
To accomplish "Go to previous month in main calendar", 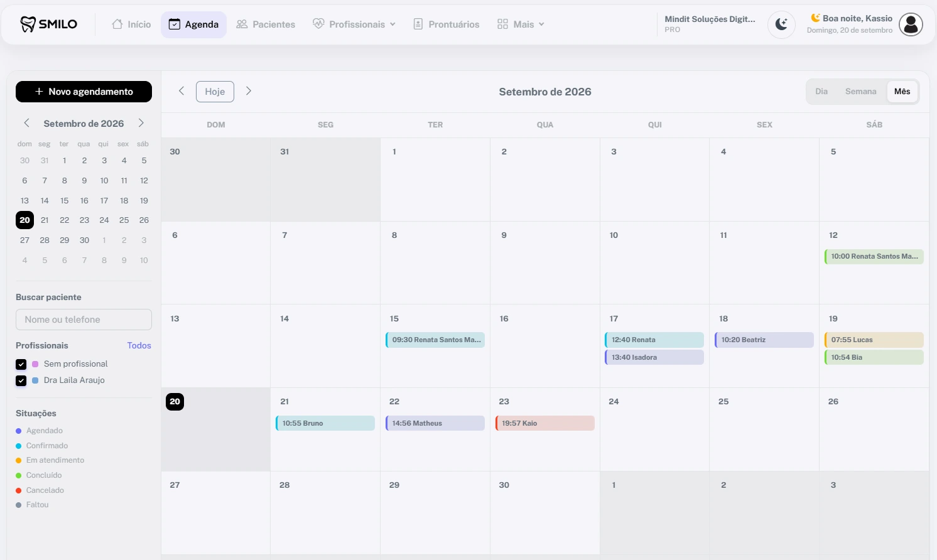I will pyautogui.click(x=181, y=91).
